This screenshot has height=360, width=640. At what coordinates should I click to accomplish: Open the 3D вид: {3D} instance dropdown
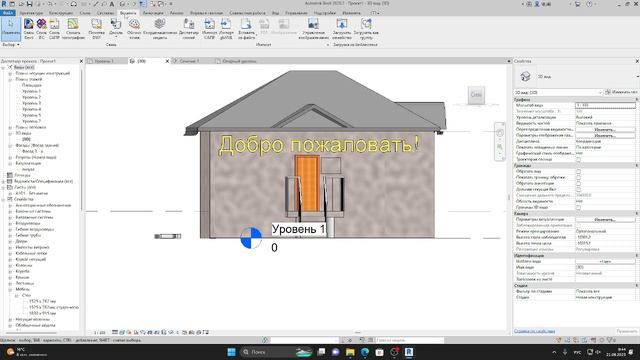click(x=558, y=92)
